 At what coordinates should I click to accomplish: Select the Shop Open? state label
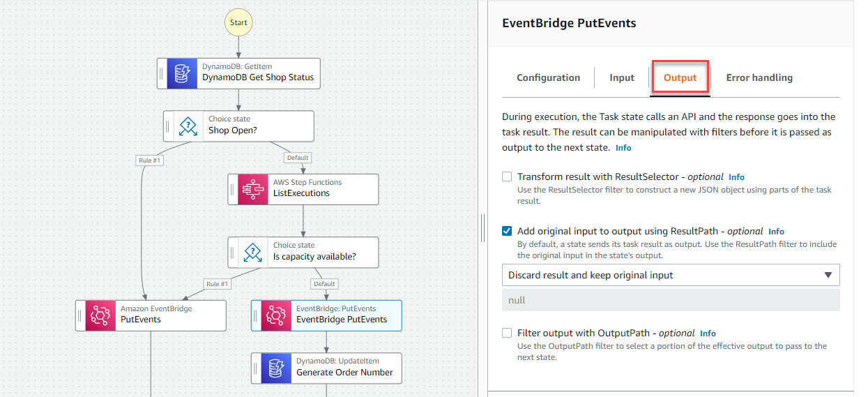[x=232, y=130]
